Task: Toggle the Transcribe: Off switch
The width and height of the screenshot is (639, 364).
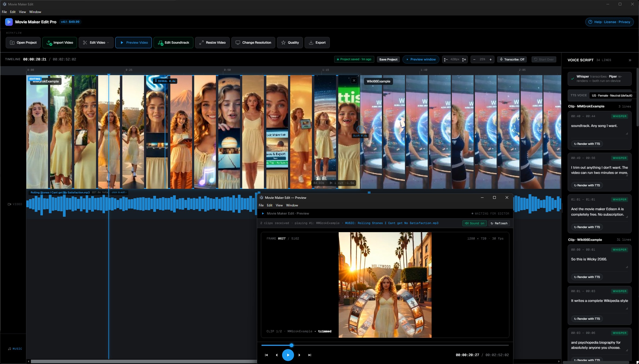Action: [x=512, y=59]
